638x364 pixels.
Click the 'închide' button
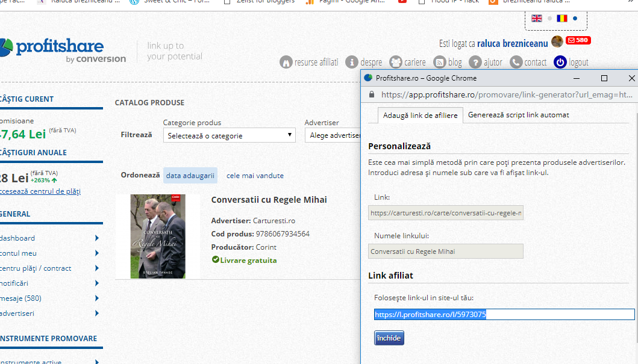tap(389, 338)
